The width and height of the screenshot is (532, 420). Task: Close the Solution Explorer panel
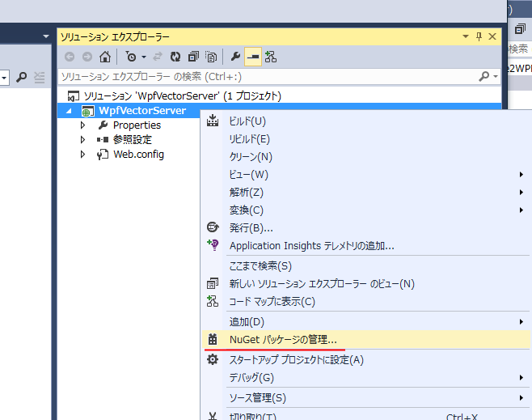492,36
